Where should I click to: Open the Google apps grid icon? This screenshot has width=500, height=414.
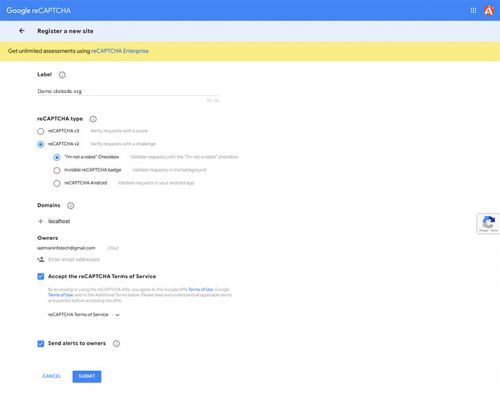point(473,11)
